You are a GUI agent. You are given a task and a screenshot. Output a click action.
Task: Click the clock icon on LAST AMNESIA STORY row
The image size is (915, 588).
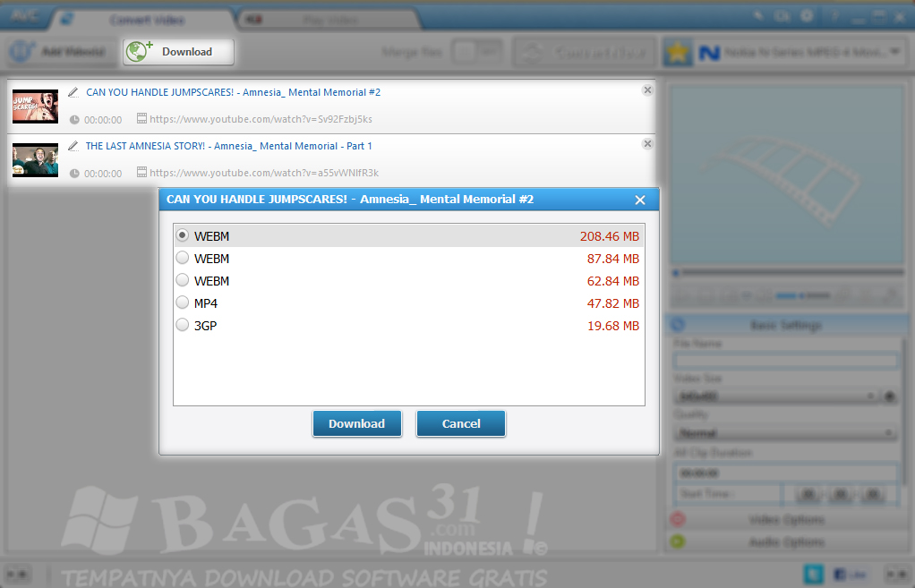[74, 174]
